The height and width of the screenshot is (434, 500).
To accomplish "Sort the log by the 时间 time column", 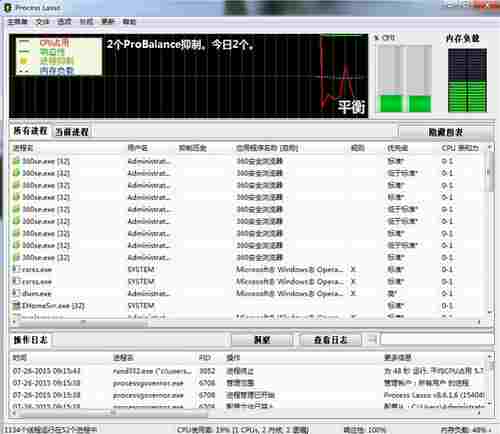I will pos(19,358).
